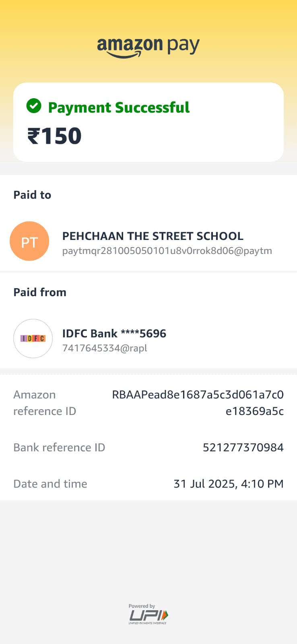Select the PEHCHAAN THE STREET SCHOOL payee name

[153, 236]
